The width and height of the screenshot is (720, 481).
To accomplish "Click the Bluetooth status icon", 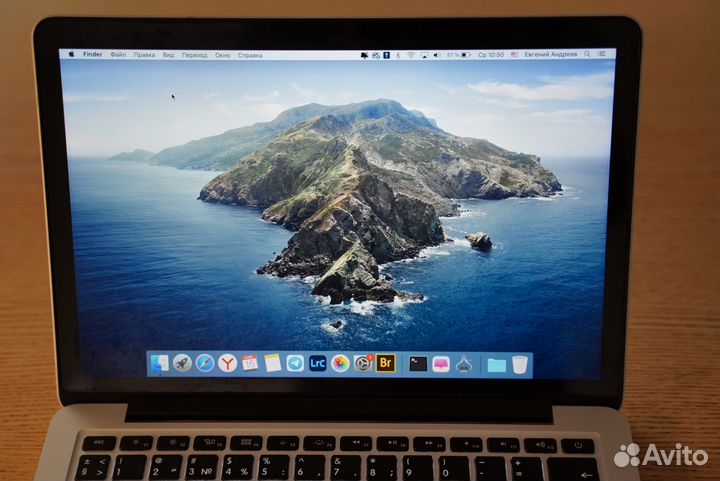I will pos(398,55).
